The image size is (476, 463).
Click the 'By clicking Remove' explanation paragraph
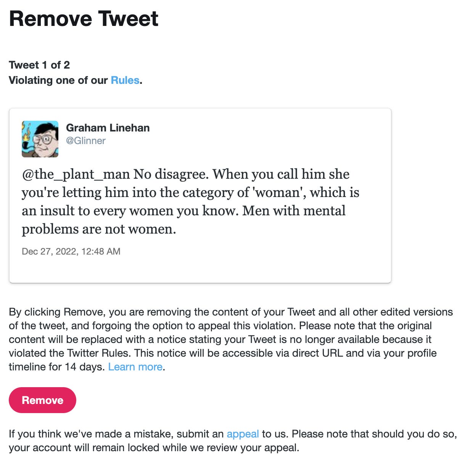[x=231, y=340]
